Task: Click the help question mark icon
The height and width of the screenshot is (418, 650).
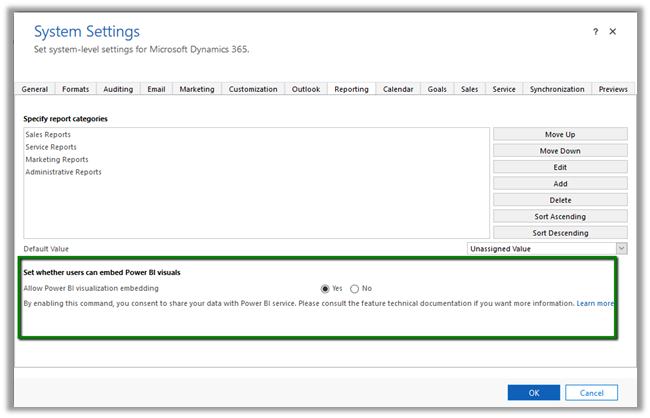Action: (x=598, y=31)
